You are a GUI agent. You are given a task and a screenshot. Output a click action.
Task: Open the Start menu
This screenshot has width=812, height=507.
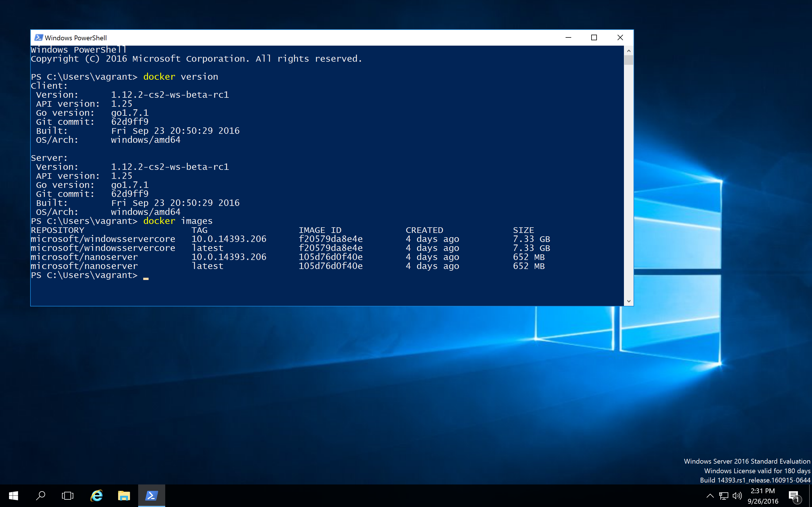[14, 496]
